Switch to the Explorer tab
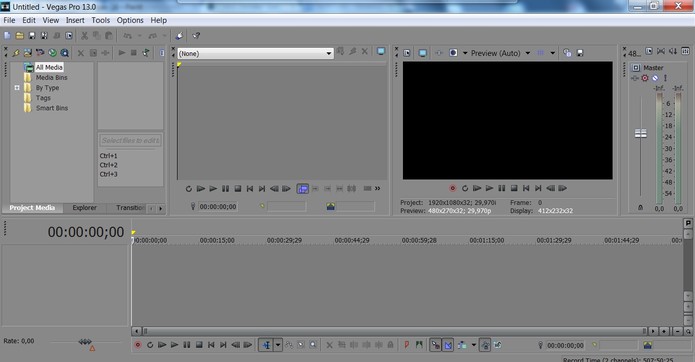The width and height of the screenshot is (695, 362). pyautogui.click(x=84, y=208)
